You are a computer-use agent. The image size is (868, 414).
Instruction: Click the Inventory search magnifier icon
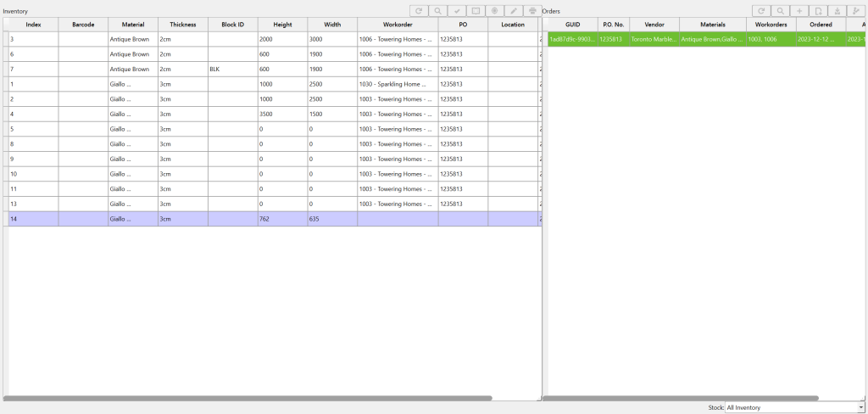[437, 11]
